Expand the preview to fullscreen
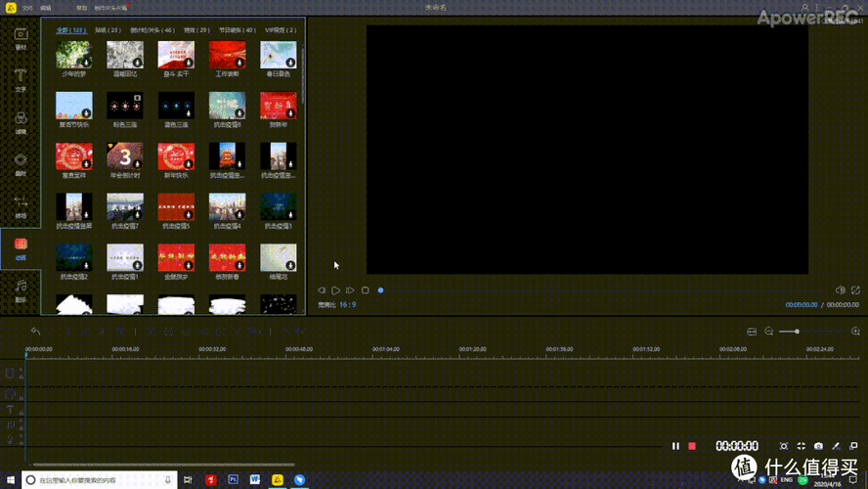The image size is (868, 489). pyautogui.click(x=856, y=290)
